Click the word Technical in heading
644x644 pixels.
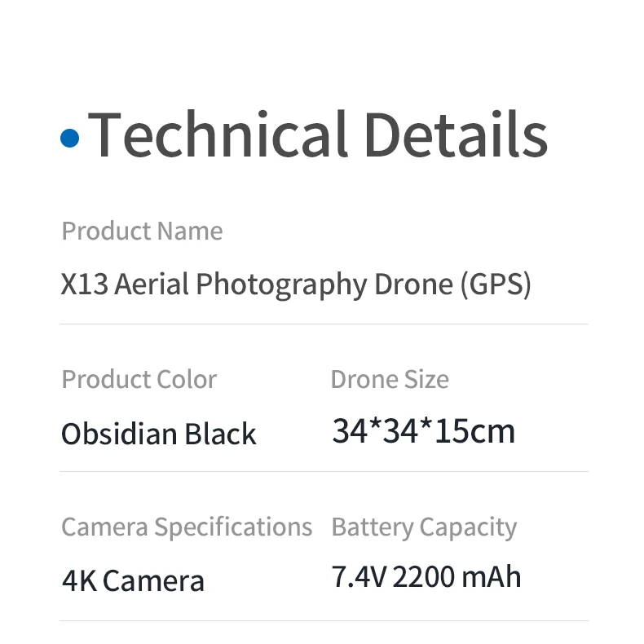(218, 135)
